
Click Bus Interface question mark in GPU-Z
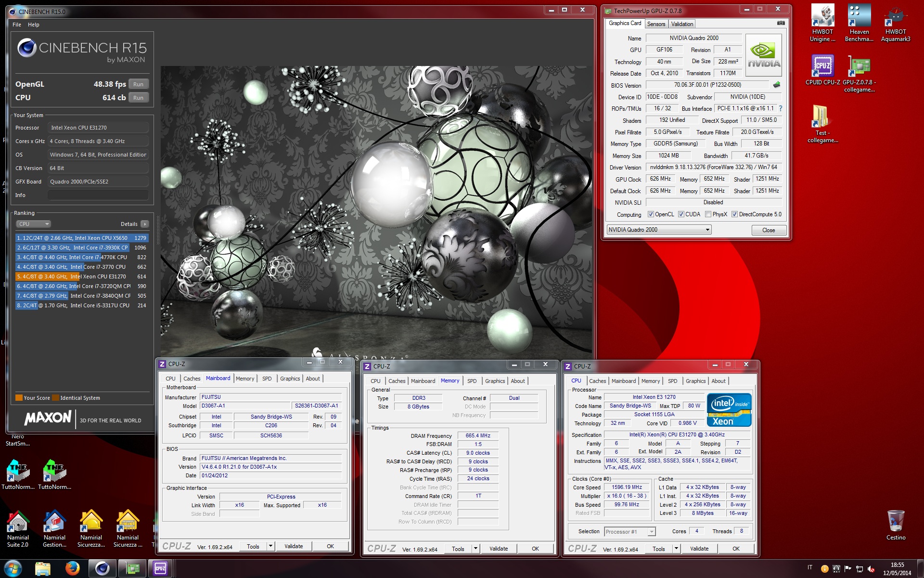pos(780,108)
